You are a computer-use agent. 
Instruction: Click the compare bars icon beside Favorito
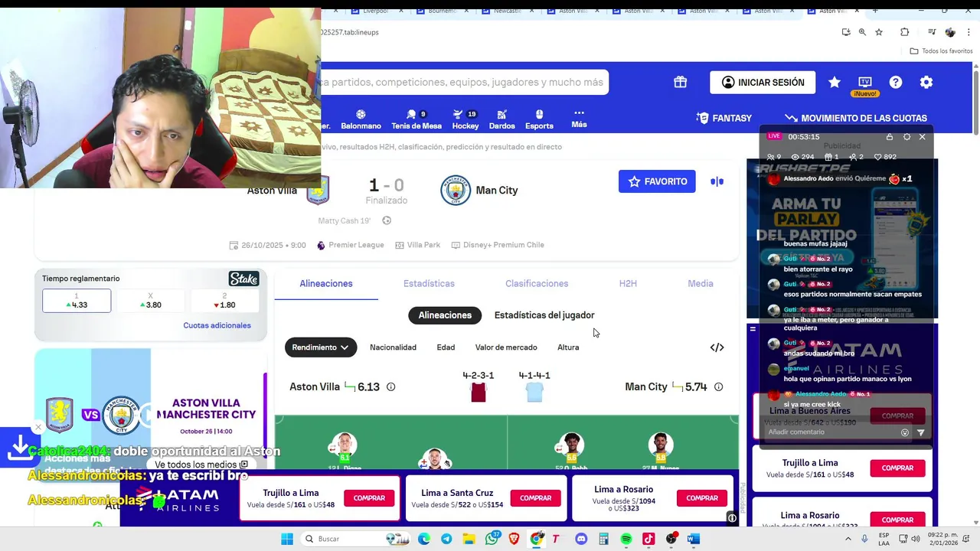[717, 181]
